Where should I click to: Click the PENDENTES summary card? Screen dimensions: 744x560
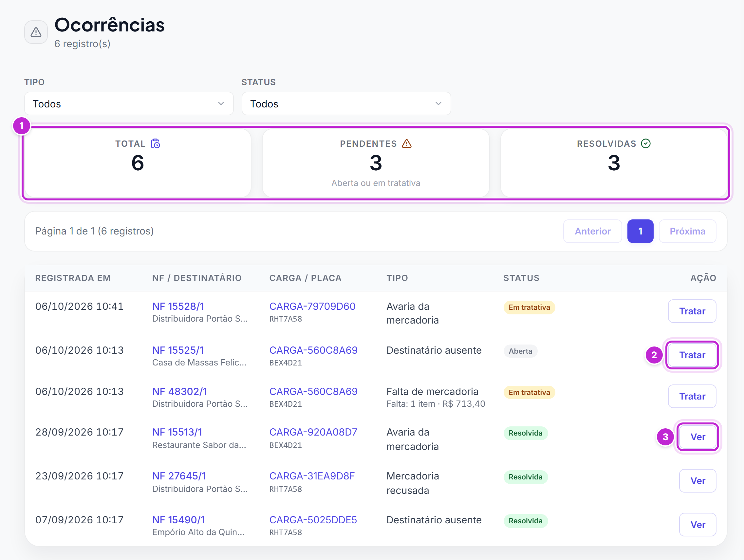point(376,163)
